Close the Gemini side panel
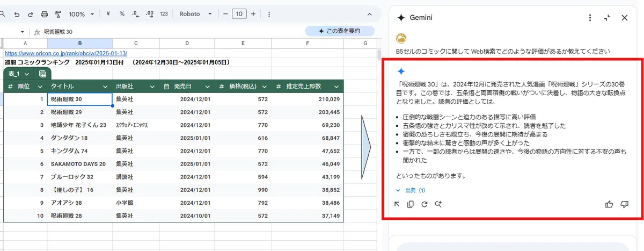This screenshot has width=644, height=251. 624,18
